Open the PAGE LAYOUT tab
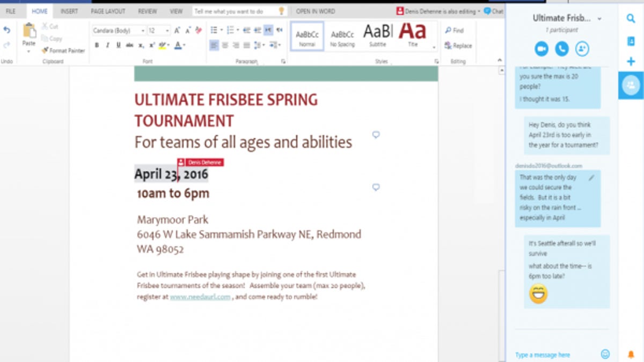The width and height of the screenshot is (644, 362). point(108,11)
